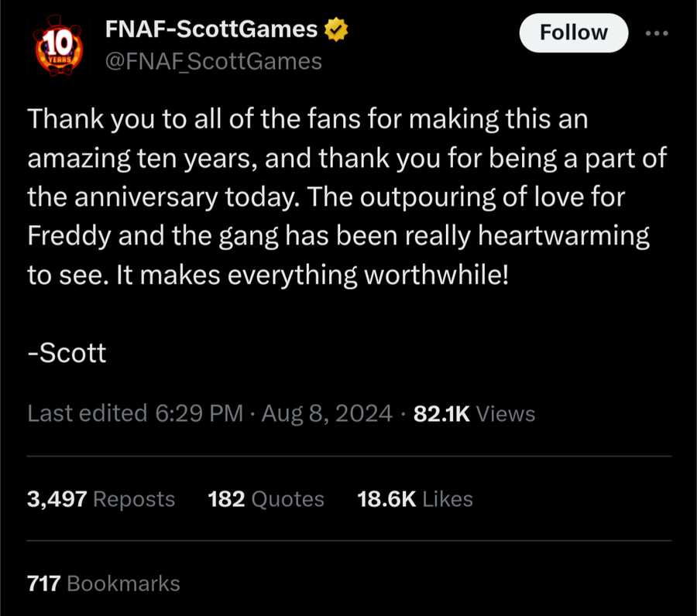Screen dimensions: 697x616
Task: Click the 717 Bookmarks count
Action: coord(103,583)
